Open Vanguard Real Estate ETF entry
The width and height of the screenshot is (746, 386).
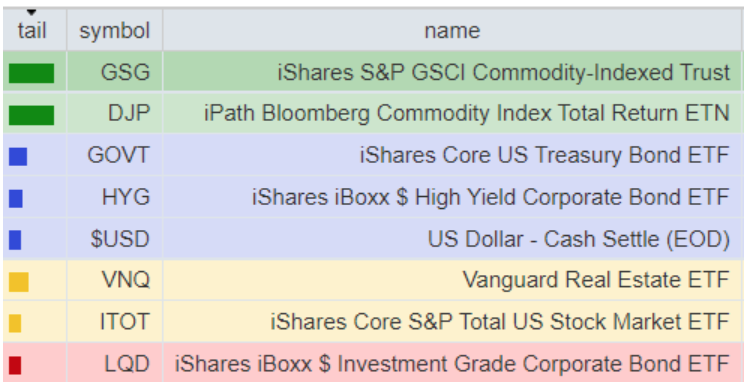(x=596, y=280)
